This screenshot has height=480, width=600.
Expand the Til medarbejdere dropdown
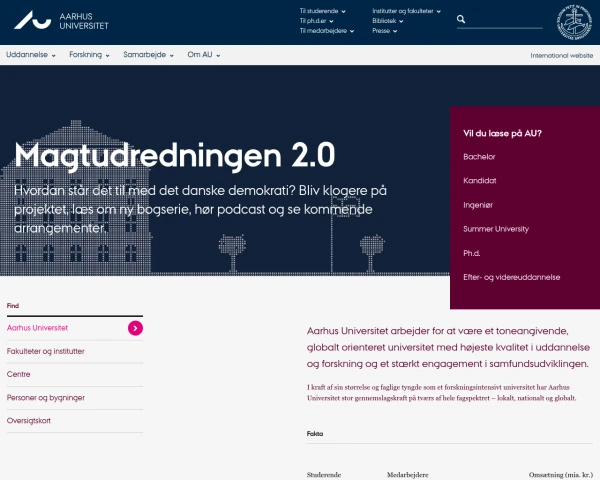pyautogui.click(x=327, y=31)
